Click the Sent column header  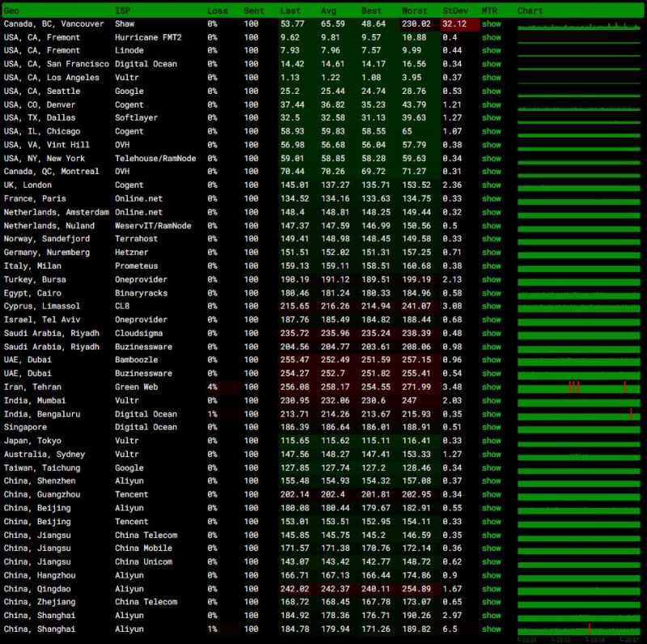pos(254,11)
